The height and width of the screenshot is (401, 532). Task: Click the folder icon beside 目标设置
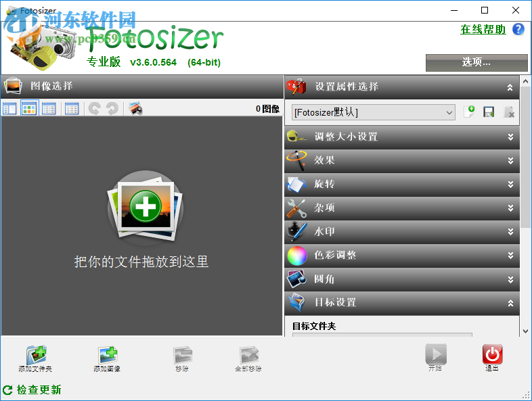[296, 302]
